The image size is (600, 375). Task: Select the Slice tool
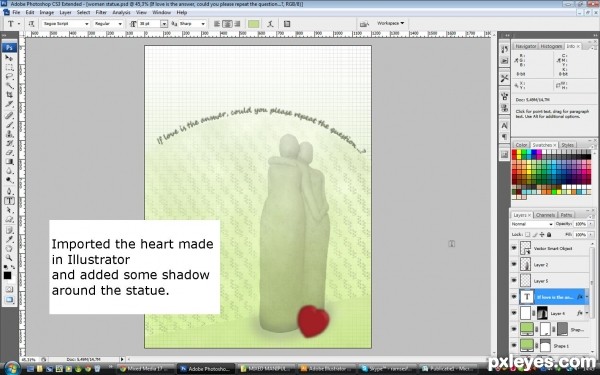tap(9, 104)
